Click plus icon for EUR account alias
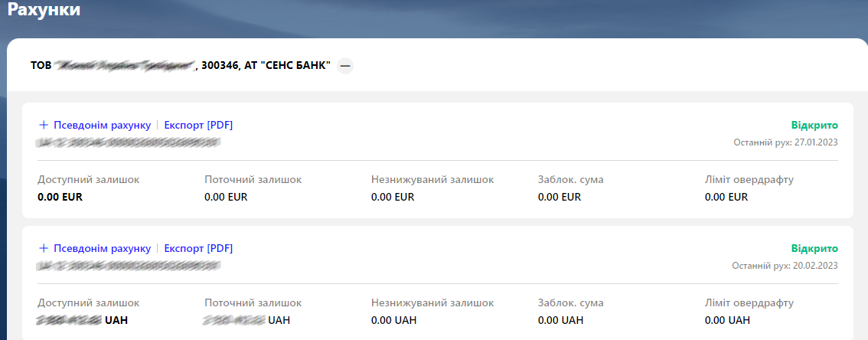The height and width of the screenshot is (340, 868). point(43,125)
